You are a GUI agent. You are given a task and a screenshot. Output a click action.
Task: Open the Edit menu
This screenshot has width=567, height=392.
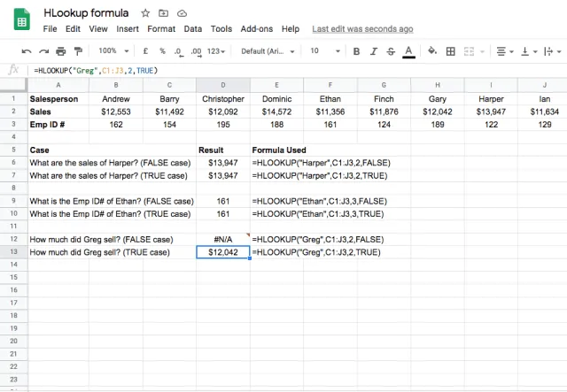(x=73, y=29)
